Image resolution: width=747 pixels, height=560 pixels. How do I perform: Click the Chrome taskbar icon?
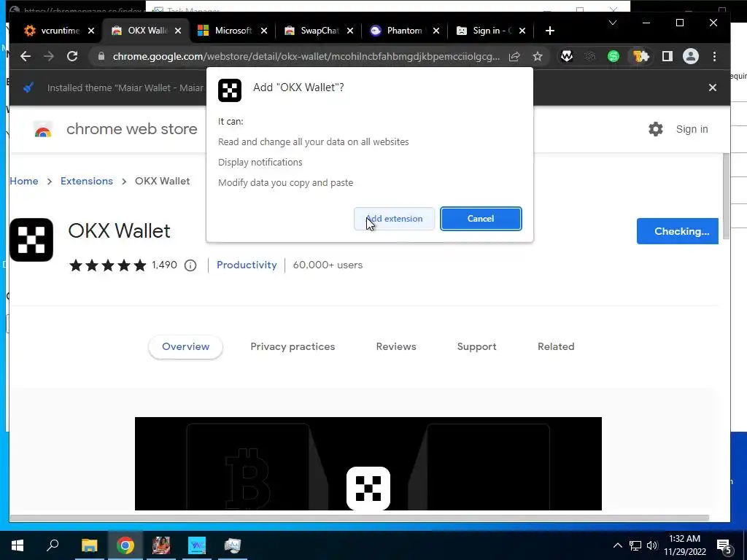(x=125, y=545)
